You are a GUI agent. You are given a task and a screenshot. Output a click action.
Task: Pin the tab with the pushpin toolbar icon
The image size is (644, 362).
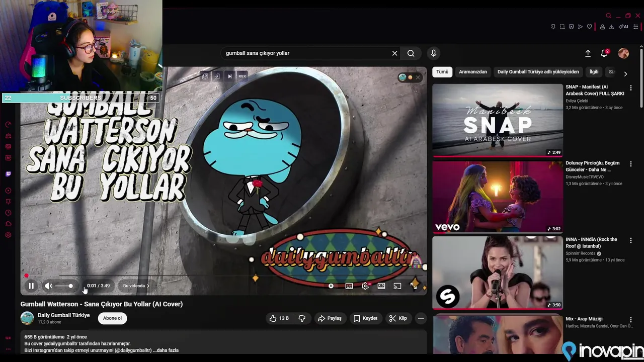tap(553, 27)
